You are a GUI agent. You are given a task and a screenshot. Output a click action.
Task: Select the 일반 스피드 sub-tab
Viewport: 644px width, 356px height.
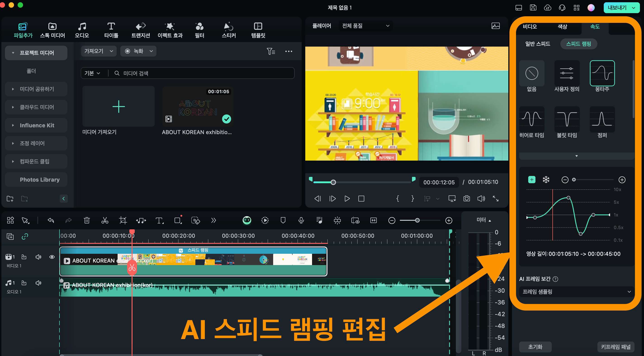537,44
